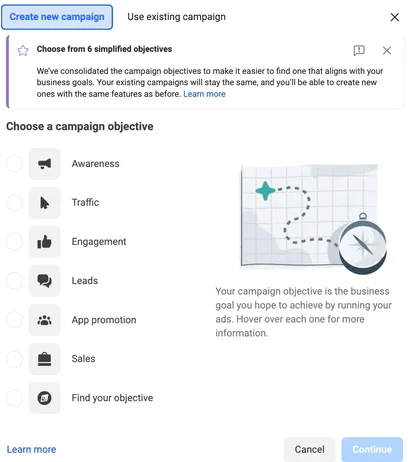Open the bottom-left Learn more link

[31, 449]
